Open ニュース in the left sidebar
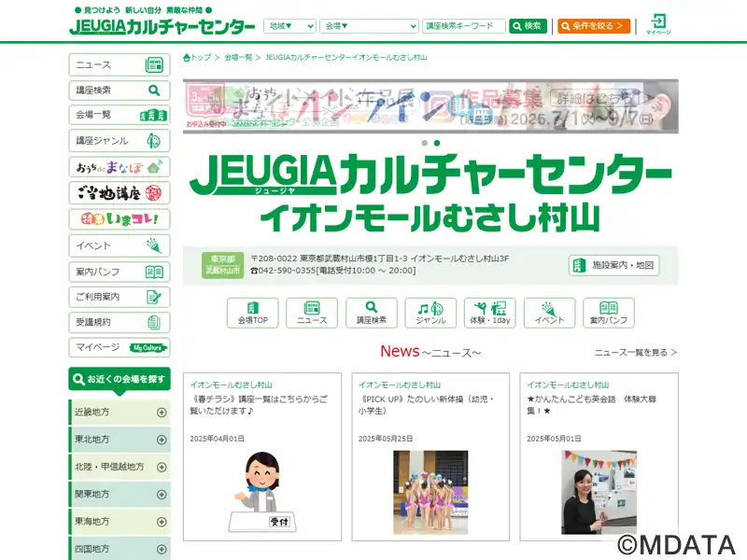The height and width of the screenshot is (560, 747). [x=120, y=64]
